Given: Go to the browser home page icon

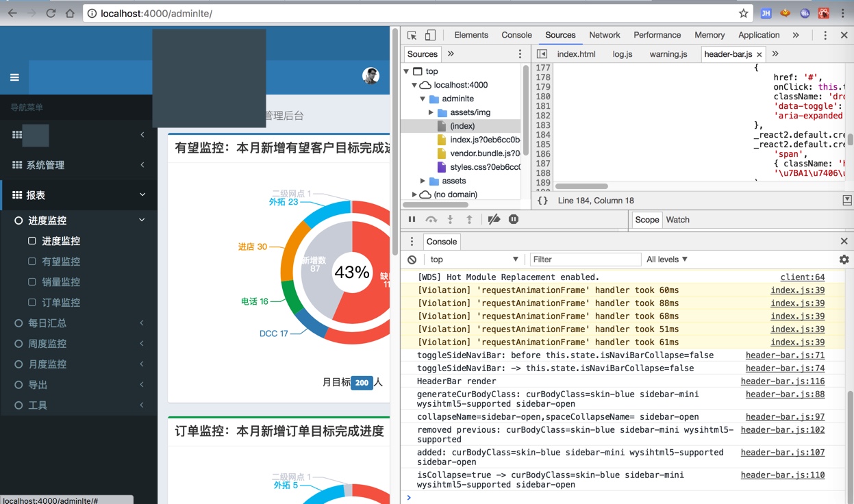Looking at the screenshot, I should [x=70, y=13].
